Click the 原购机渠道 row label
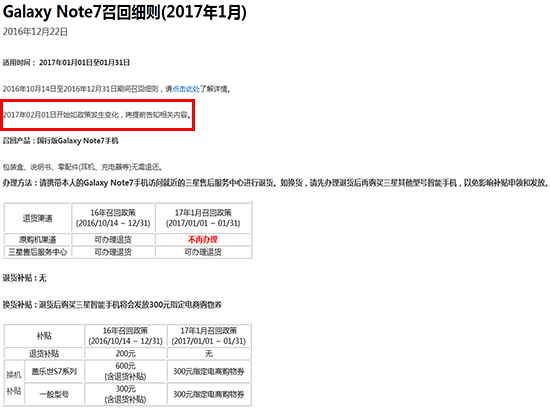 point(38,240)
